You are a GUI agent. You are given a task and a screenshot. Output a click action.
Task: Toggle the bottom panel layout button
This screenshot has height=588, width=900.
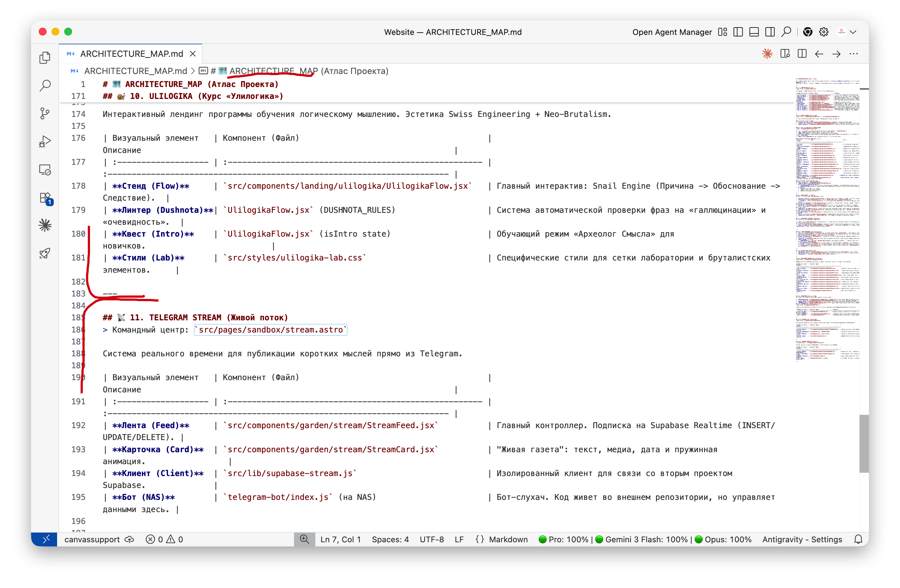(x=754, y=32)
